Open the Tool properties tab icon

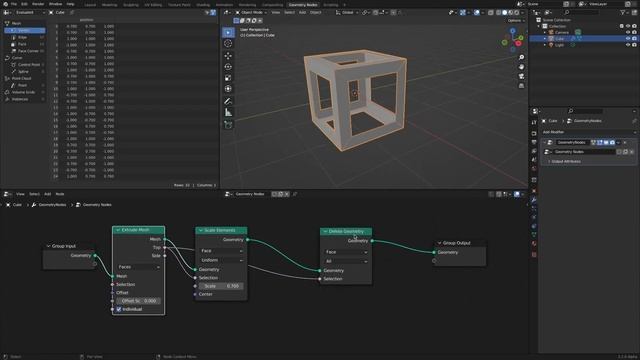point(534,122)
